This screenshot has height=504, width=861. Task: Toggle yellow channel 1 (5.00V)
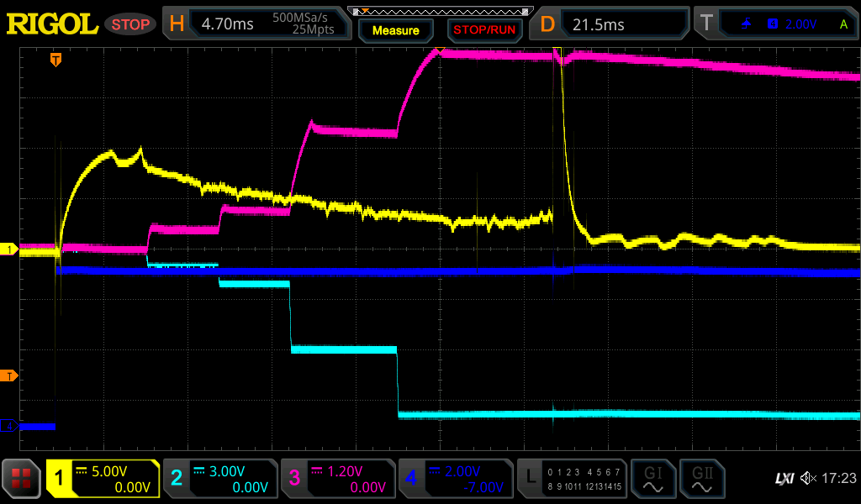pyautogui.click(x=103, y=479)
